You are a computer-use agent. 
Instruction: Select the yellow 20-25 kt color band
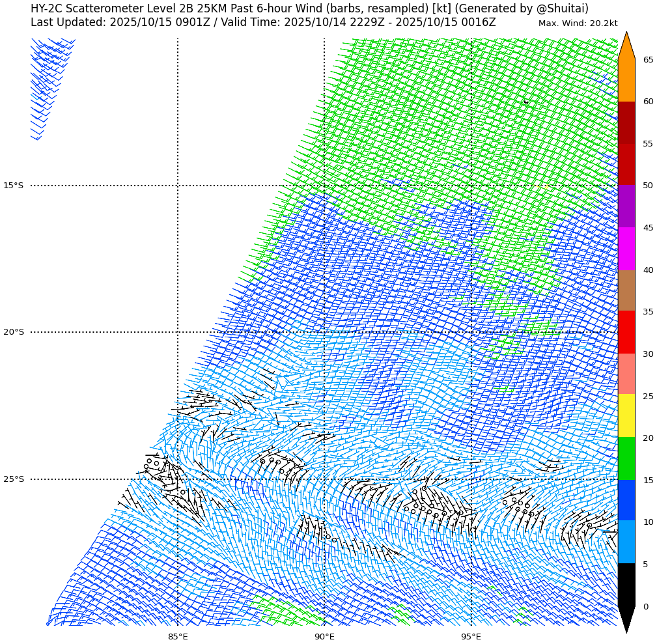pyautogui.click(x=626, y=415)
